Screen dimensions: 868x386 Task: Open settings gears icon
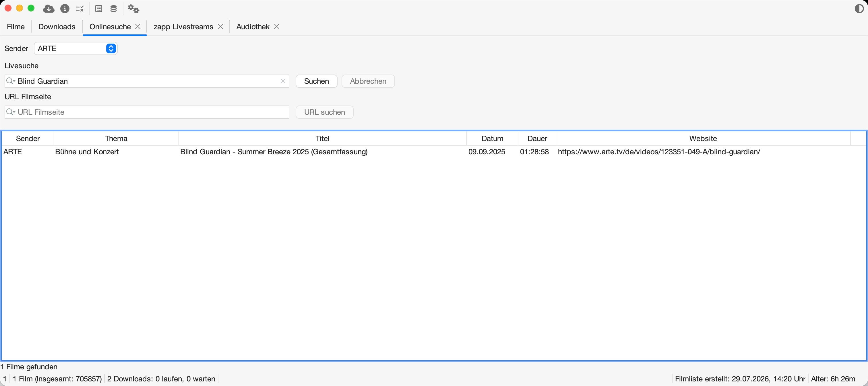tap(133, 9)
